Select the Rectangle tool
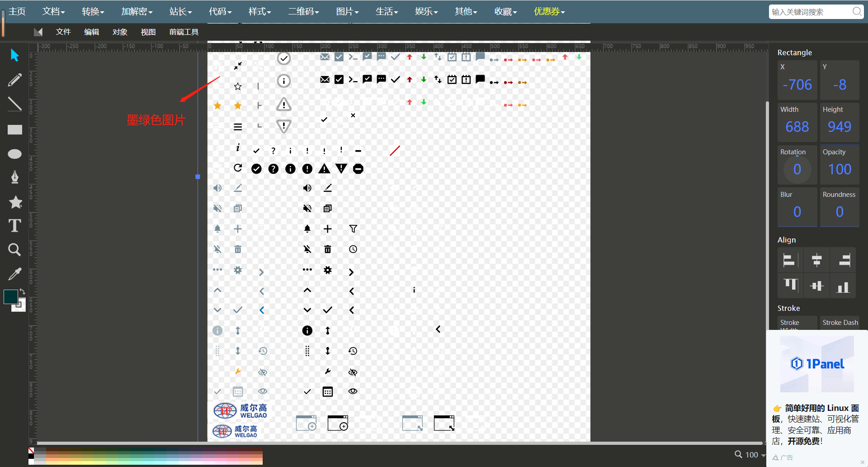 (14, 130)
